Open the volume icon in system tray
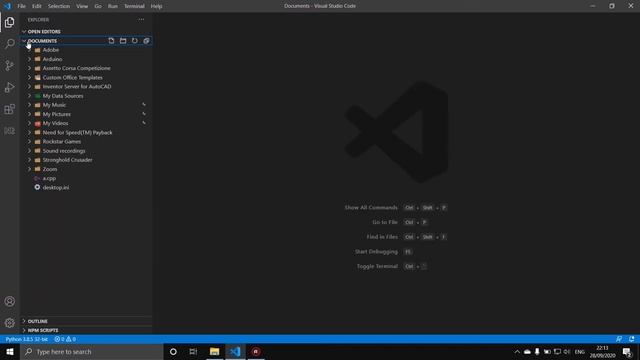Viewport: 640px width, 360px height. tap(567, 352)
